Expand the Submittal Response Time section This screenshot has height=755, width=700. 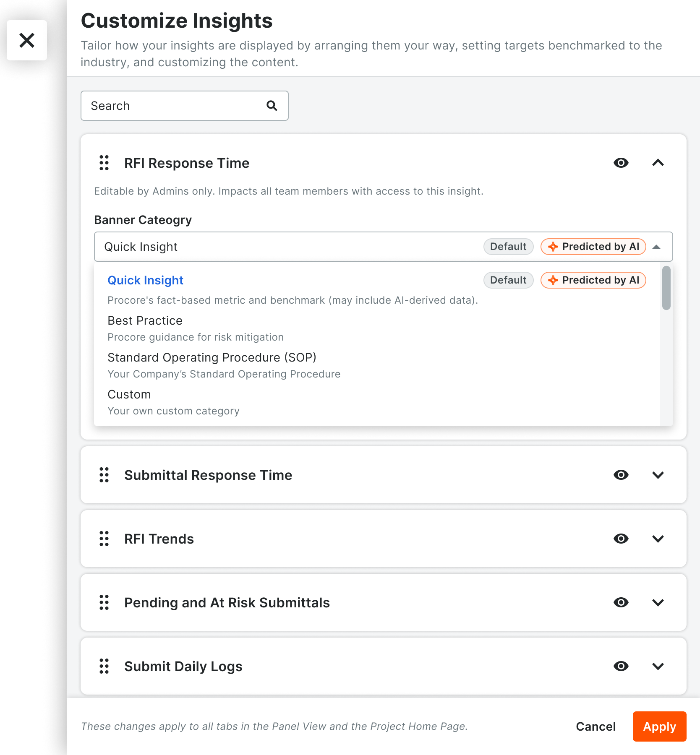click(x=658, y=475)
